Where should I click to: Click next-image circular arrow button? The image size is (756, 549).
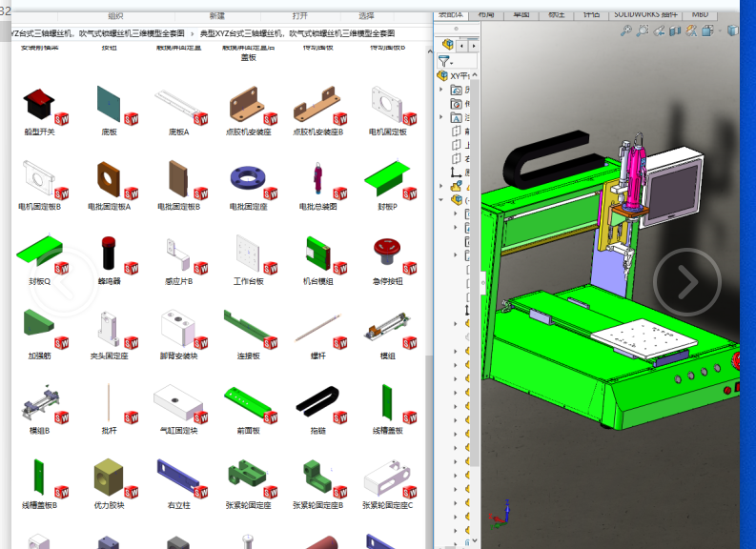tap(687, 282)
